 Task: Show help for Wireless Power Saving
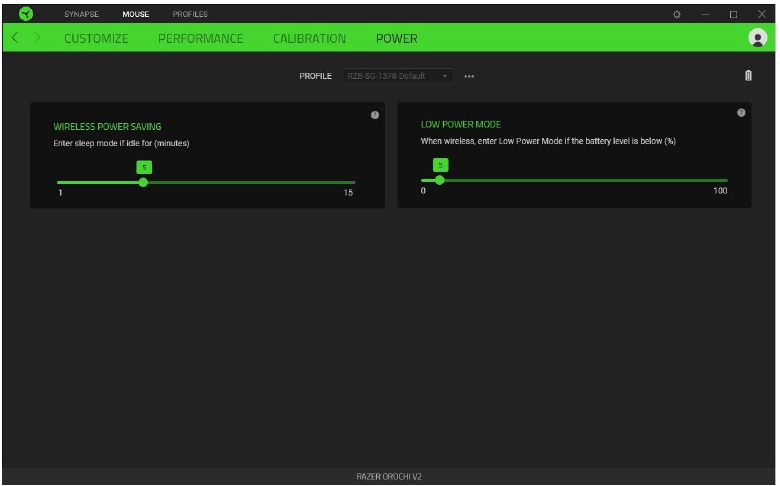375,115
